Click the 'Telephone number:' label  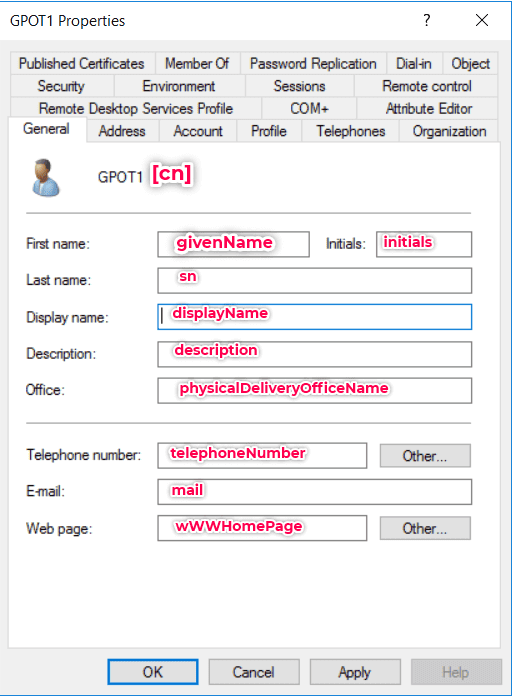click(84, 455)
